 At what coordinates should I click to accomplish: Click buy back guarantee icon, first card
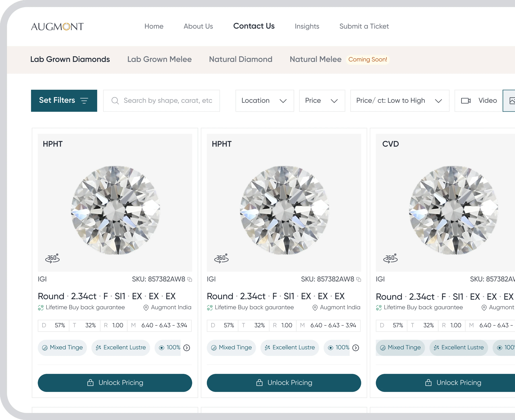[41, 308]
